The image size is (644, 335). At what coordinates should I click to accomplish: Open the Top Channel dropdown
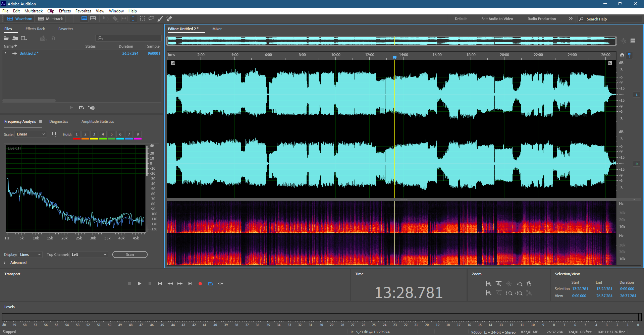pos(89,255)
